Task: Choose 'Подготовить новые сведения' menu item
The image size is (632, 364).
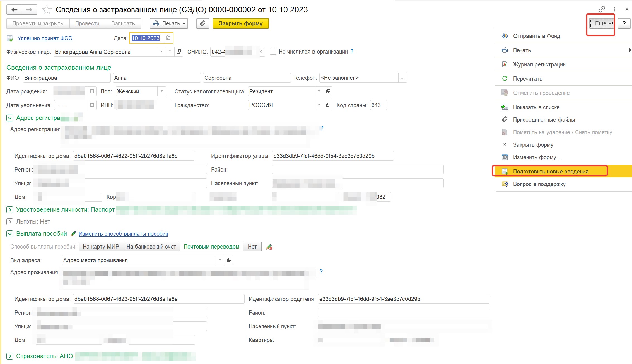Action: (x=551, y=172)
